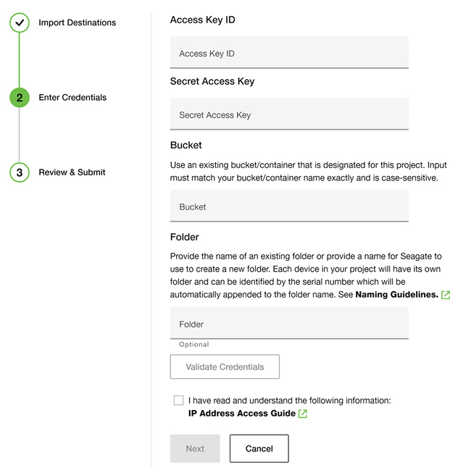
Task: Click the optional Folder text field
Action: tap(289, 324)
